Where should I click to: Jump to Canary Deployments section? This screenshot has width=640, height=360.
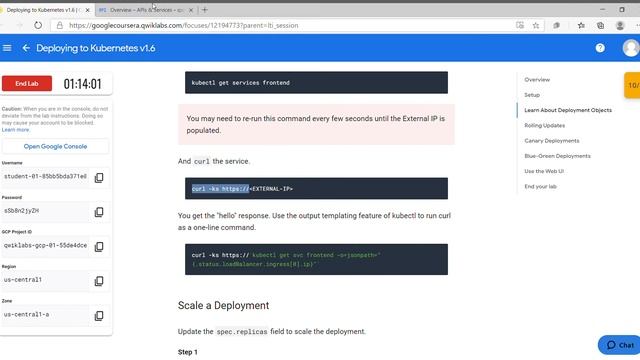(x=552, y=141)
